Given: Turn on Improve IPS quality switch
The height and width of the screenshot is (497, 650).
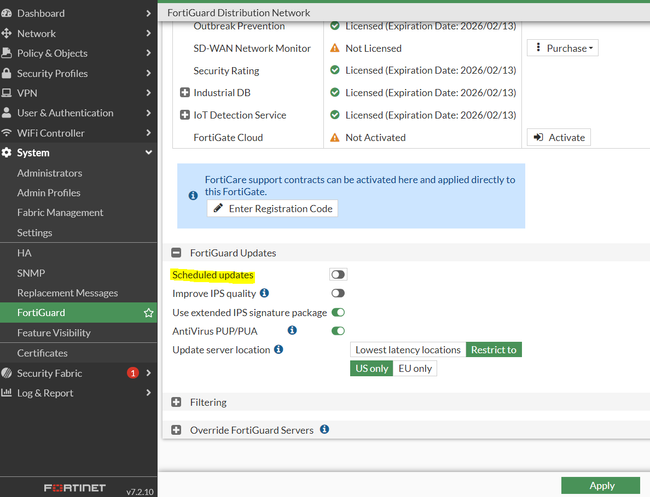Looking at the screenshot, I should (x=338, y=293).
